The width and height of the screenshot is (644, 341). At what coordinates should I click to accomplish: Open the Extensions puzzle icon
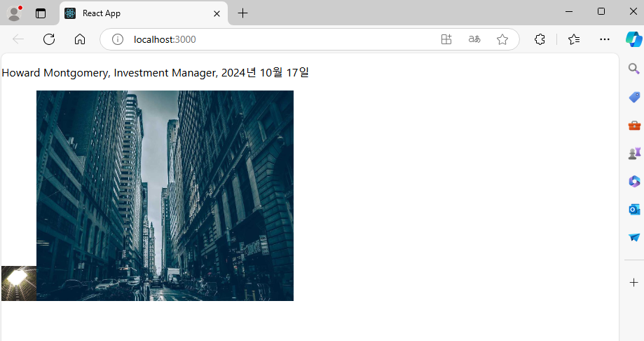tap(540, 39)
